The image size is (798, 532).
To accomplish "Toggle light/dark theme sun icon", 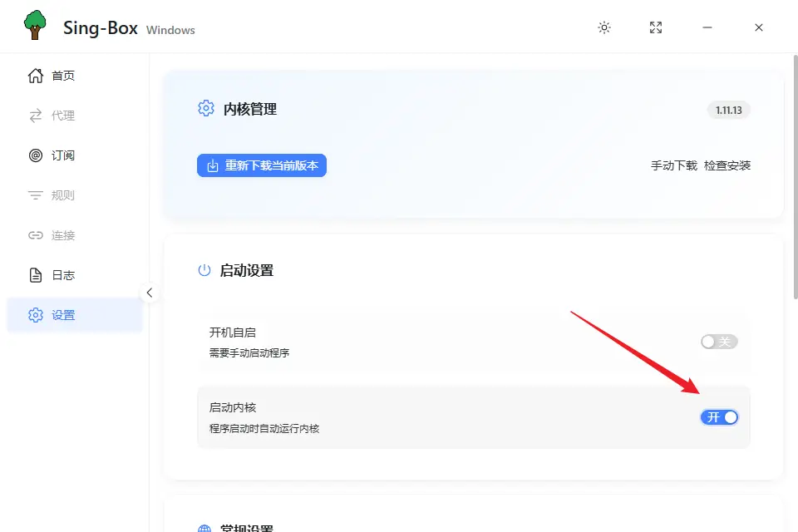I will click(x=604, y=27).
